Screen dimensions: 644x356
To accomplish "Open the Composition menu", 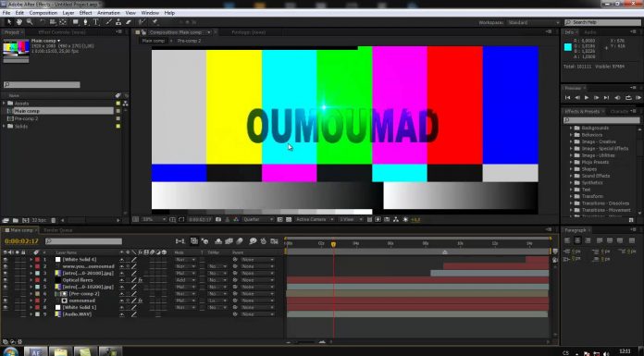I will click(43, 13).
